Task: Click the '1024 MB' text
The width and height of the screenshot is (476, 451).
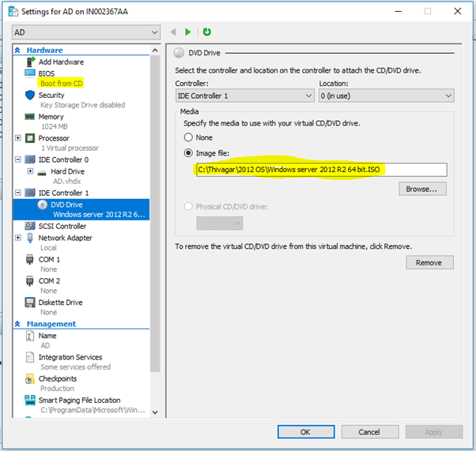Action: coord(55,126)
